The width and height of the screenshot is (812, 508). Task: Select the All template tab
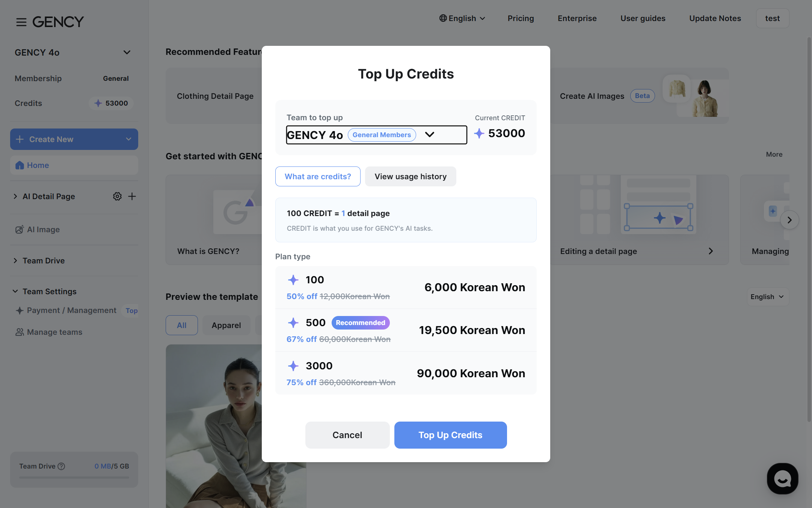(182, 325)
